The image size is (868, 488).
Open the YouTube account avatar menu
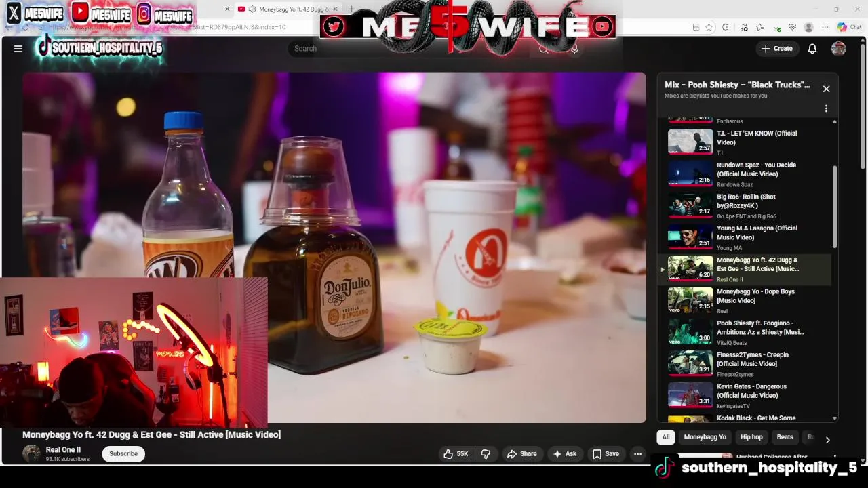(x=839, y=48)
